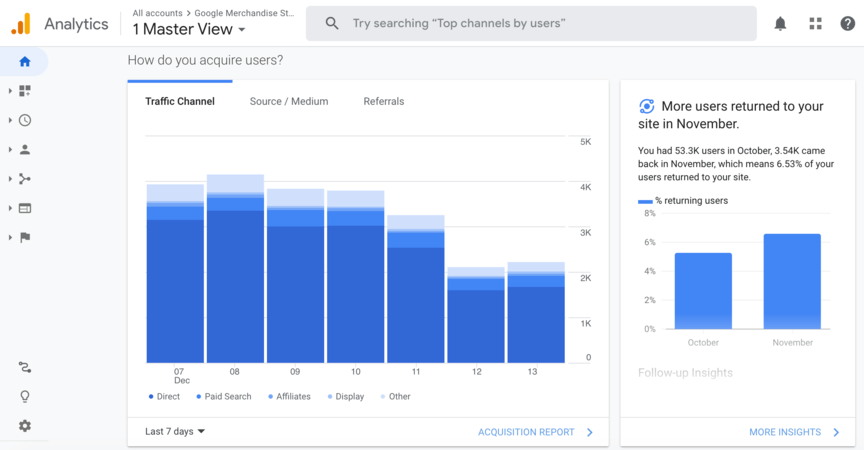Click the November returning users bar
The image size is (864, 450).
(792, 281)
